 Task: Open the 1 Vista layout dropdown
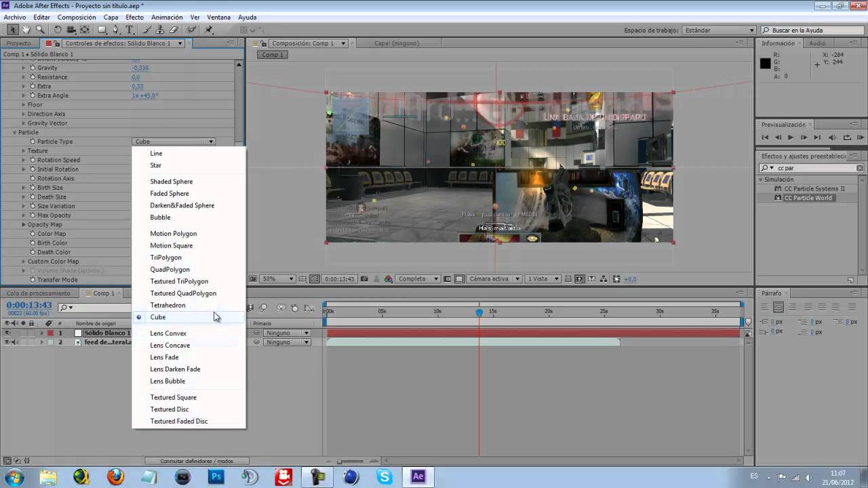pyautogui.click(x=545, y=279)
